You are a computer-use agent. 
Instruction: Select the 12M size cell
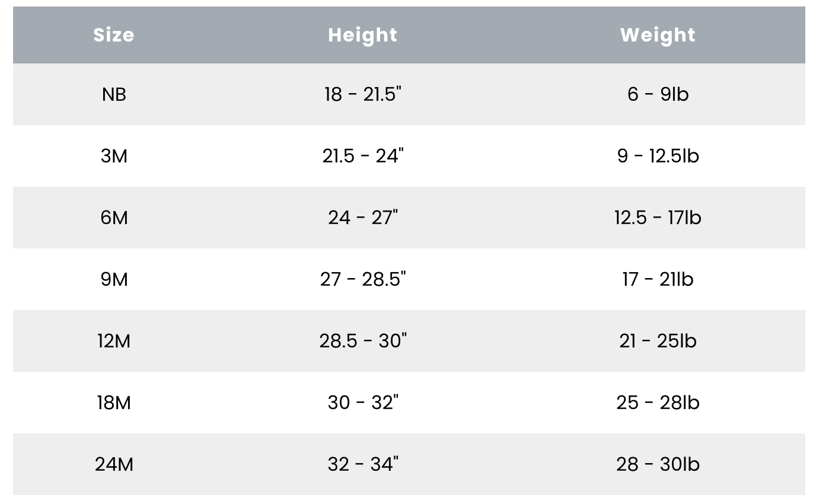[x=114, y=341]
